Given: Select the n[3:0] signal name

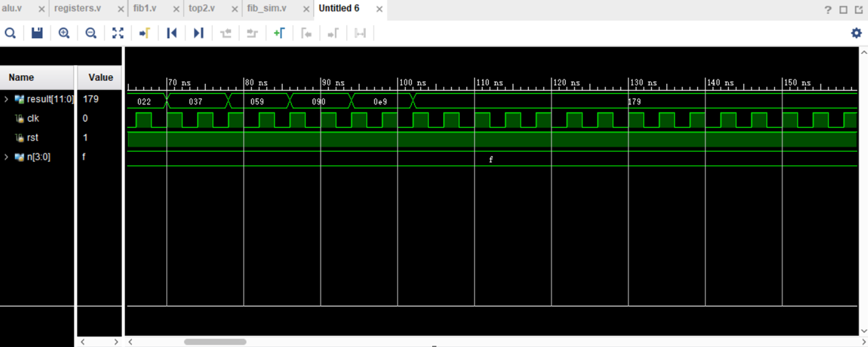Looking at the screenshot, I should [38, 157].
